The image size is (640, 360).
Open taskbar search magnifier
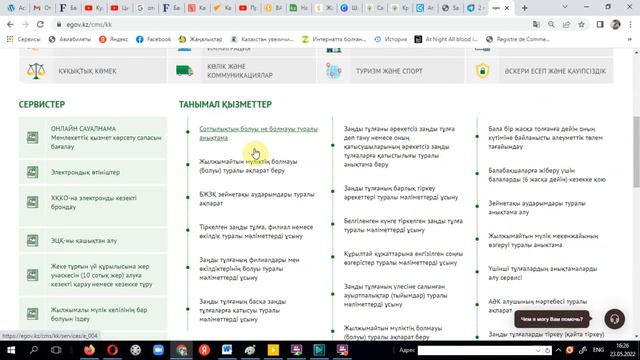click(x=34, y=350)
